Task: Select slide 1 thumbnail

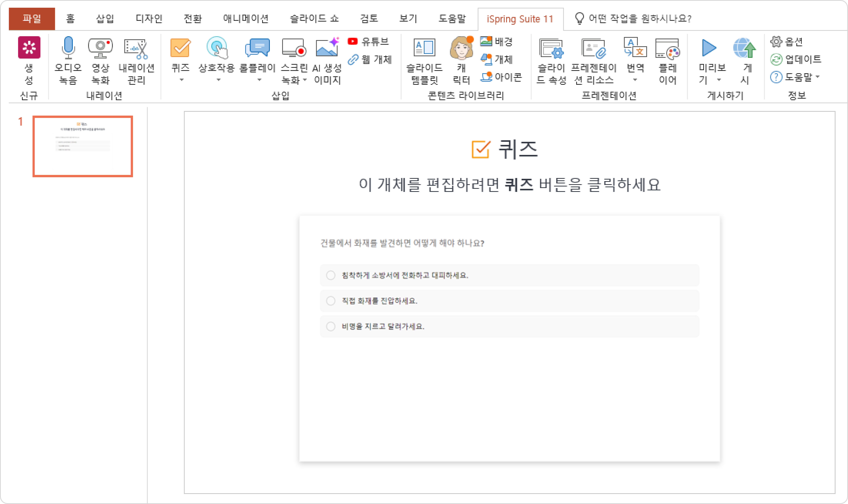Action: tap(82, 146)
